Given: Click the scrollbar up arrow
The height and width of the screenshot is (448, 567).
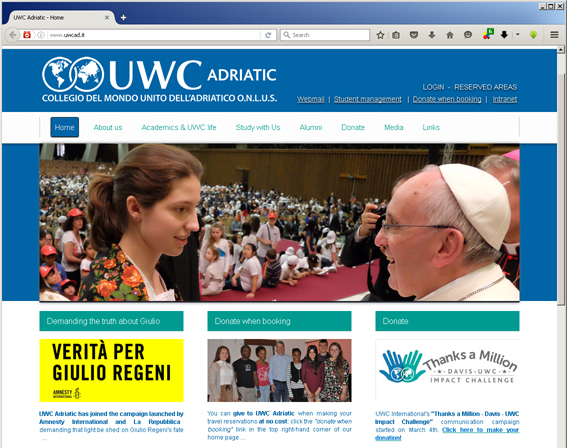Looking at the screenshot, I should (561, 50).
